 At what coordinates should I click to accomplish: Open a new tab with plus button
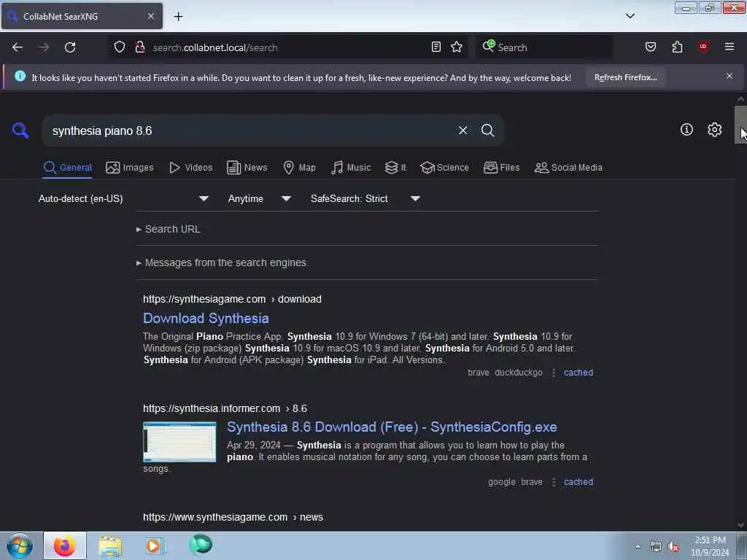(178, 17)
